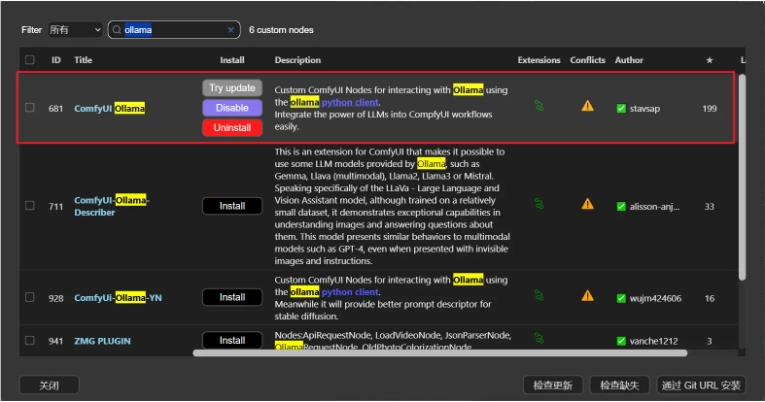Click verified check icon beside stavsap
The width and height of the screenshot is (765, 402).
[x=621, y=108]
